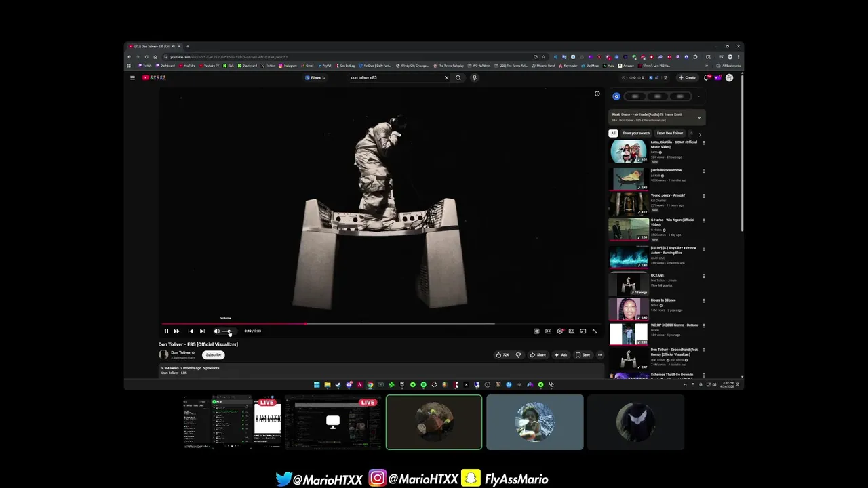The height and width of the screenshot is (488, 868).
Task: Select the 'From Don Toliver' chip
Action: (x=670, y=134)
